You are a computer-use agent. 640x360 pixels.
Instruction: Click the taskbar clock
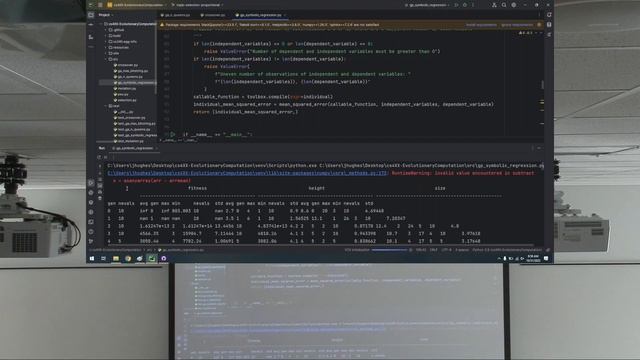coord(533,258)
